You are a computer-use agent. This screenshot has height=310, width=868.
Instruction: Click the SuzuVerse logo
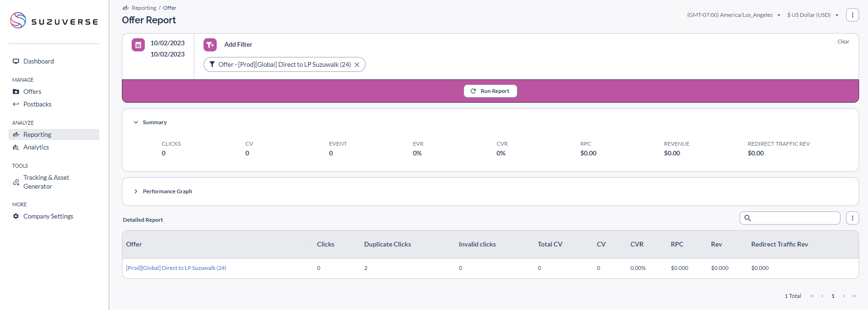(54, 21)
